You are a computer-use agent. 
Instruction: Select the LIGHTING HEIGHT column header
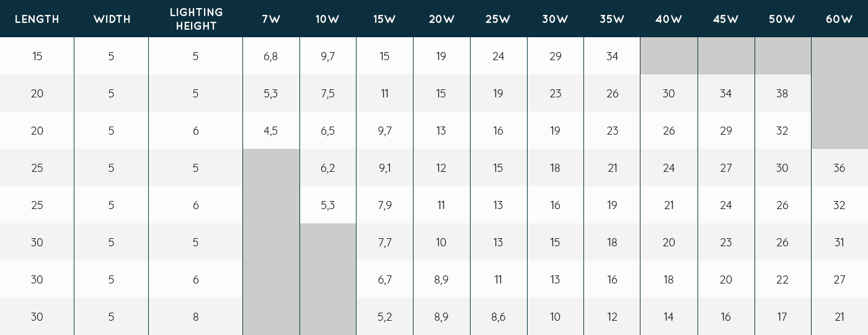pos(195,19)
